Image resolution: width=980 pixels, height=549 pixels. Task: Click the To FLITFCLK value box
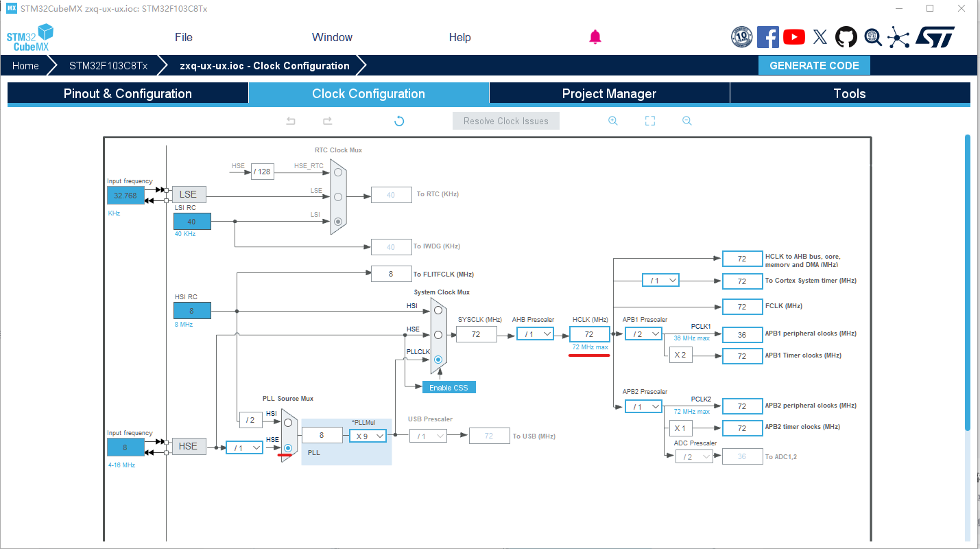pyautogui.click(x=391, y=273)
